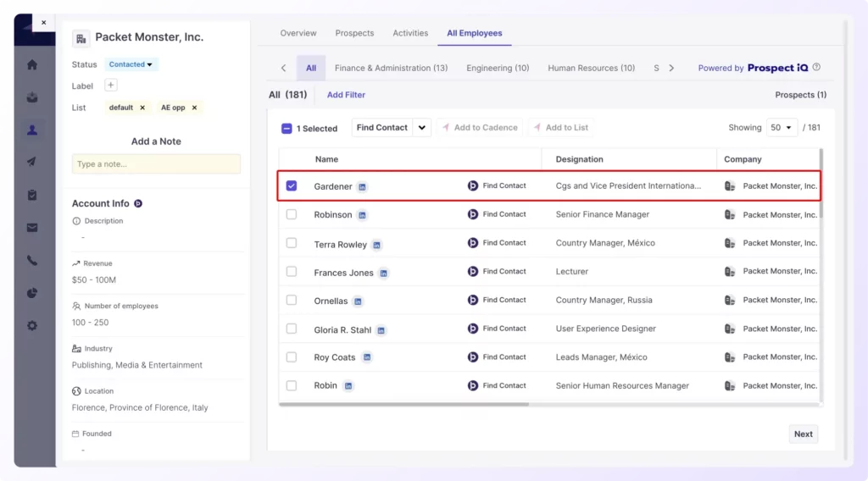868x481 pixels.
Task: Check the Terra Rowley row checkbox
Action: (x=292, y=243)
